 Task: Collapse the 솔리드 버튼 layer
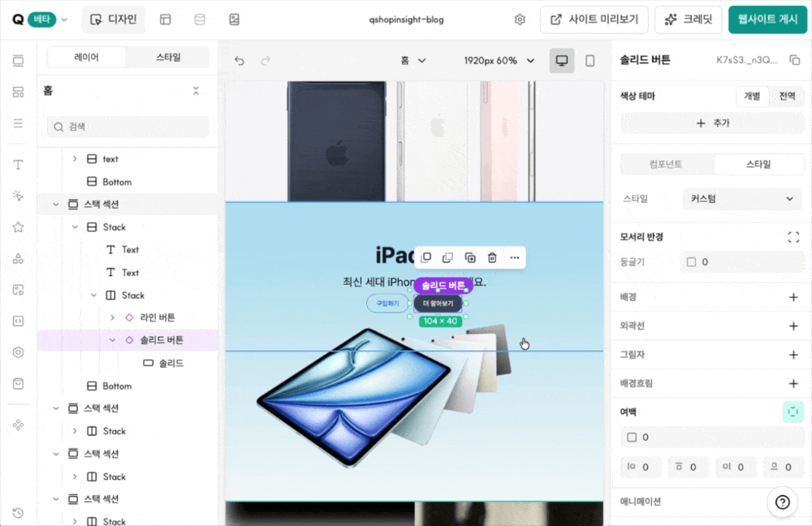click(112, 340)
